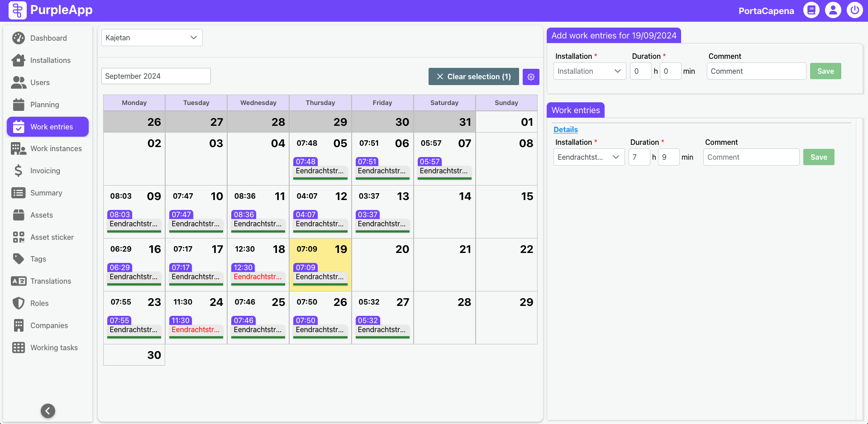Click Clear selection (1) button

tap(474, 77)
